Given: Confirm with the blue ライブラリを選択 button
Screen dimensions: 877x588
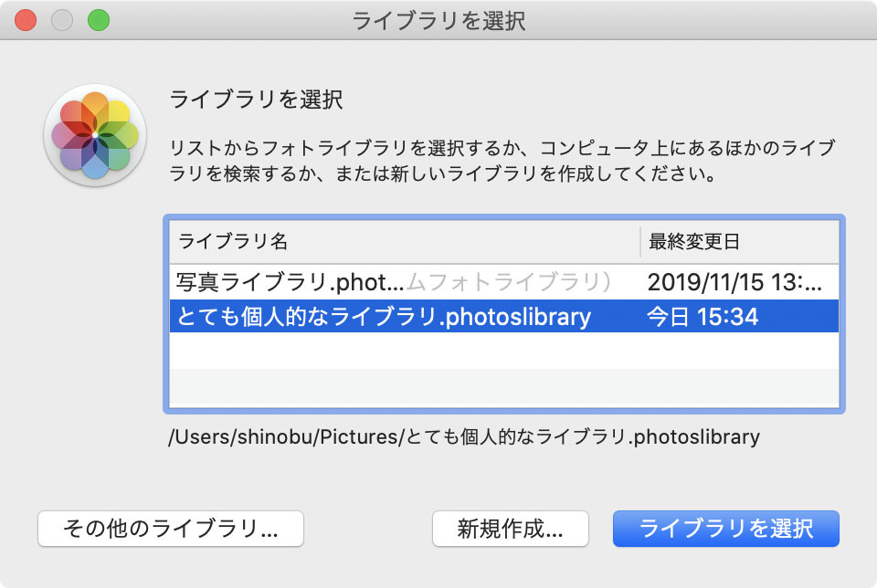Looking at the screenshot, I should [726, 528].
